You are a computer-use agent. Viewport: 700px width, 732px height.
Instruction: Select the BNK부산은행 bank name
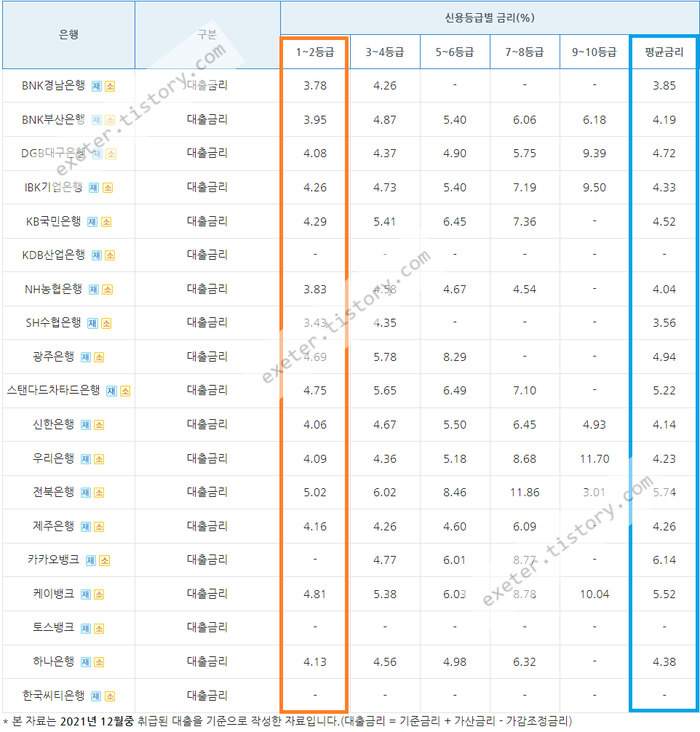click(x=53, y=119)
